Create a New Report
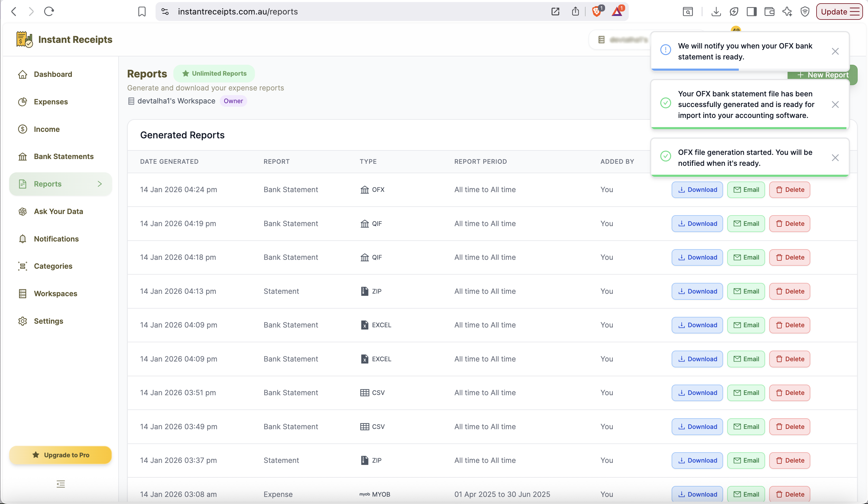Screen dimensions: 868x504 click(x=822, y=75)
